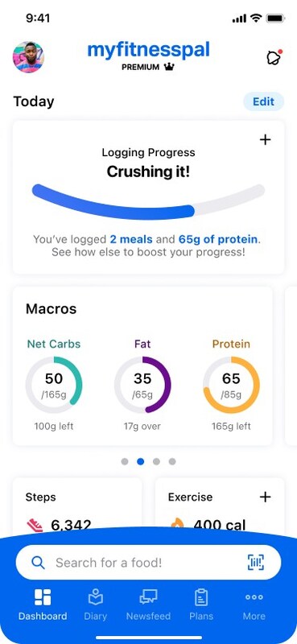Open the user profile photo
The width and height of the screenshot is (297, 644).
click(x=28, y=57)
